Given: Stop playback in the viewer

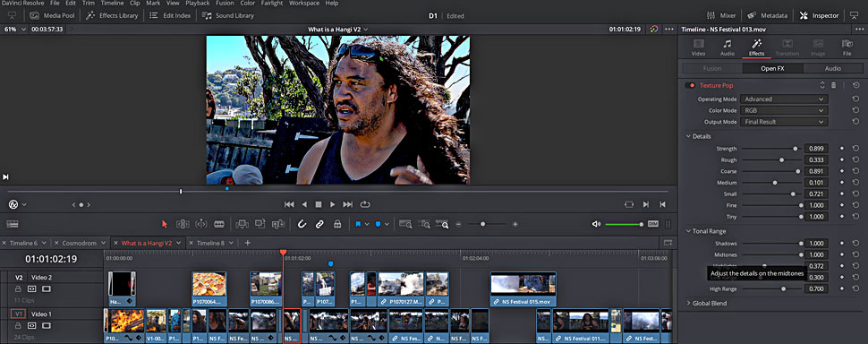Looking at the screenshot, I should pos(319,204).
